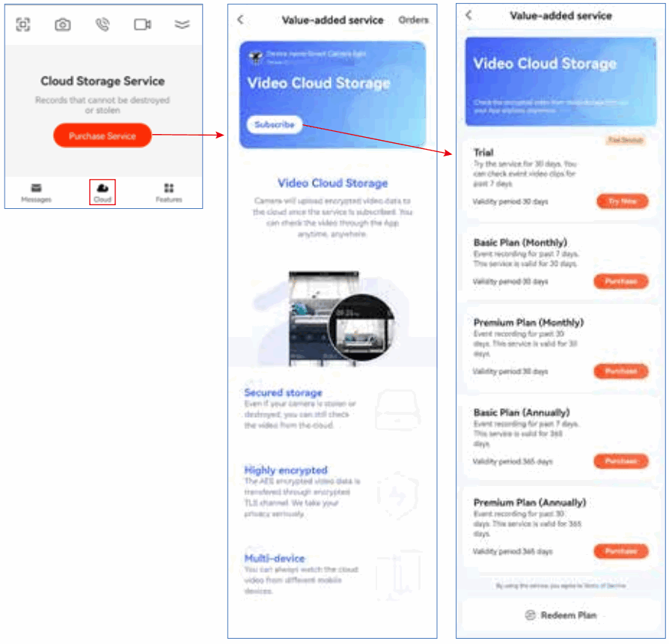Open the Orders link
The height and width of the screenshot is (644, 669).
point(413,20)
